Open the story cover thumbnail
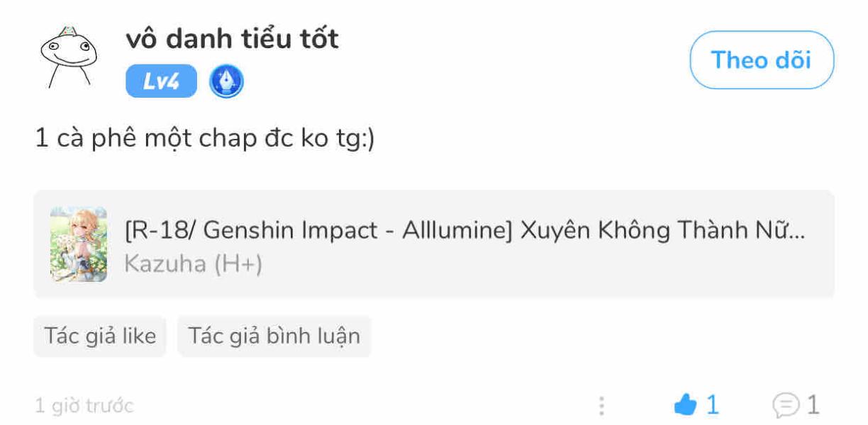This screenshot has width=868, height=425. coord(79,244)
